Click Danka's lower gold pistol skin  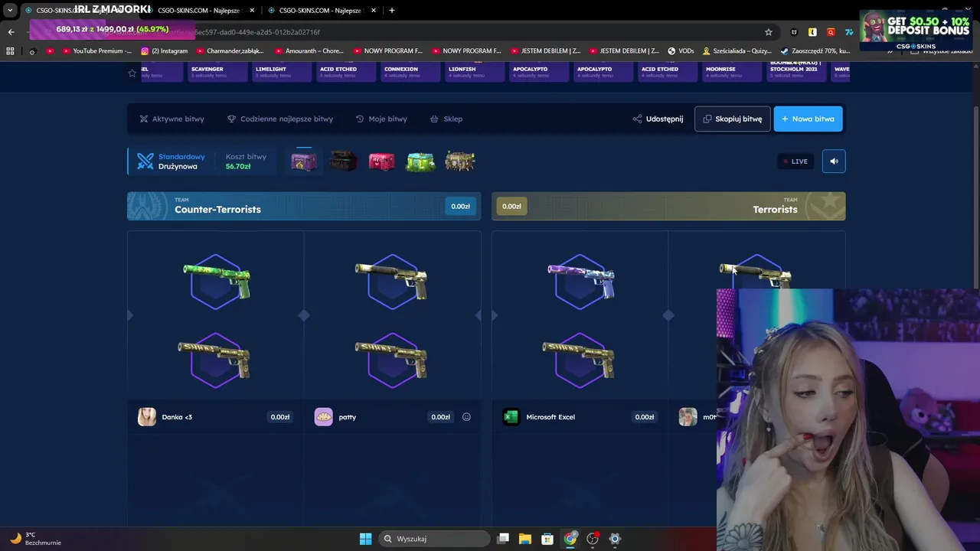click(x=214, y=359)
